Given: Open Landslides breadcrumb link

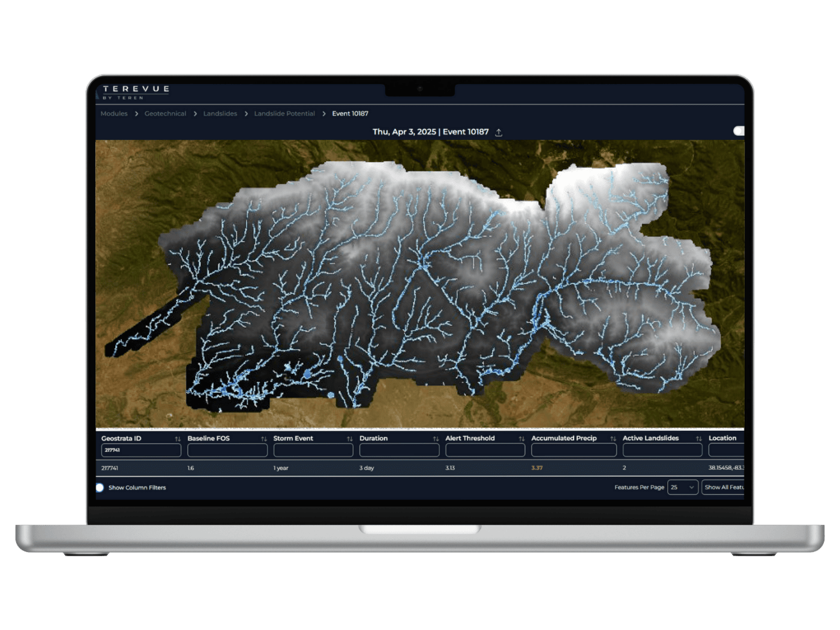Looking at the screenshot, I should (x=220, y=113).
